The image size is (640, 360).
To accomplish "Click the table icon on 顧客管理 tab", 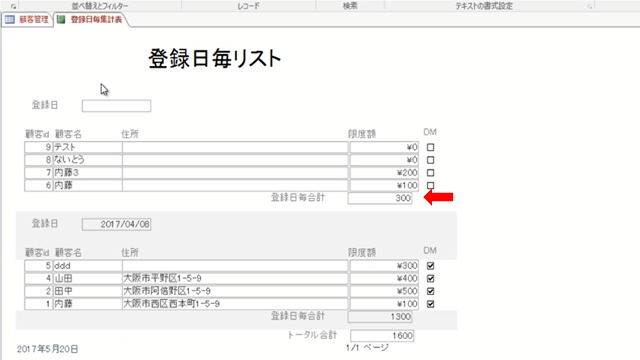I will point(10,20).
